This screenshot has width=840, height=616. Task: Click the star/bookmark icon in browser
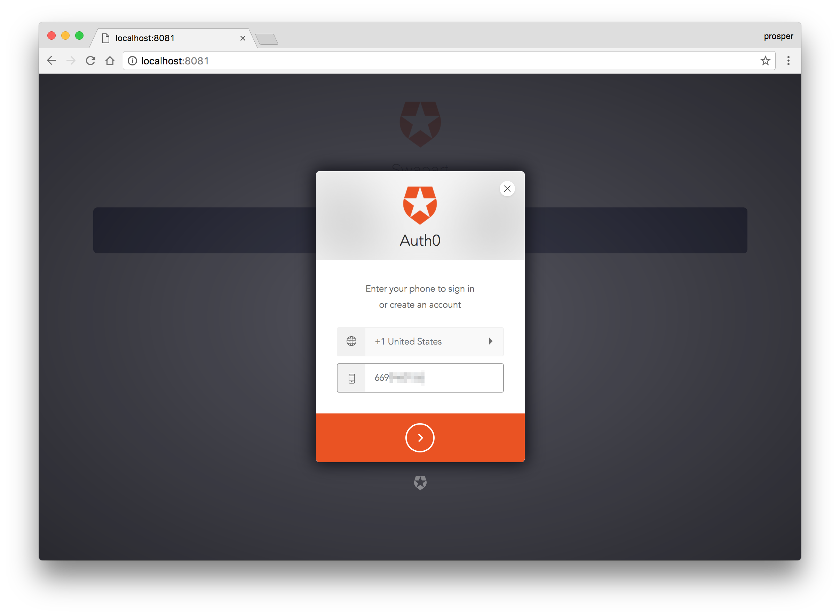tap(766, 60)
